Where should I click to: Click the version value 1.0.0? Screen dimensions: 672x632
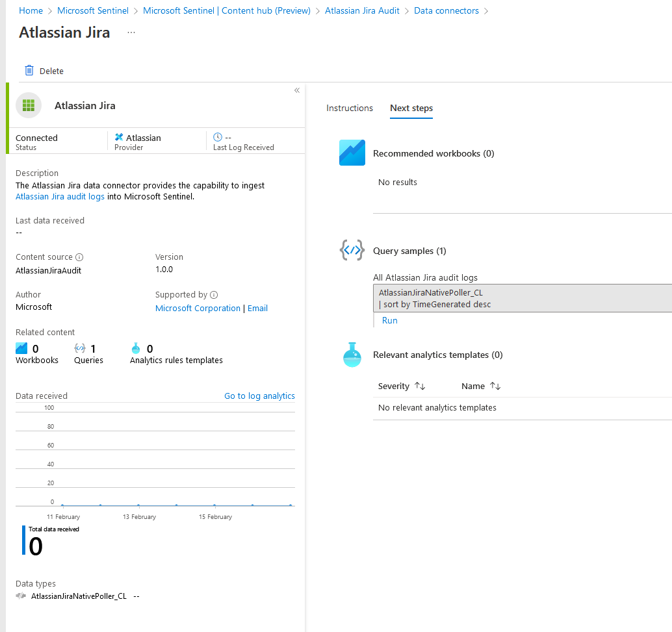point(164,270)
